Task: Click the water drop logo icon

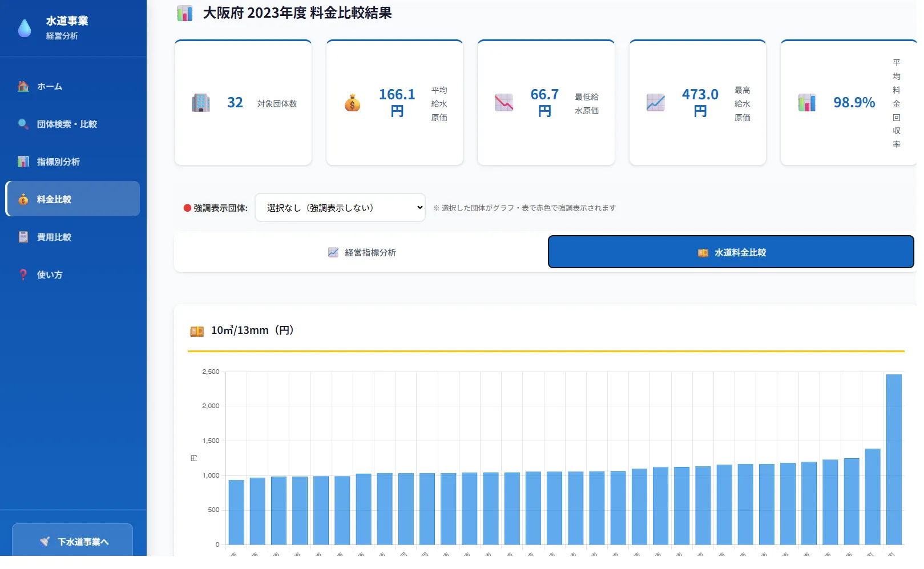Action: [25, 28]
